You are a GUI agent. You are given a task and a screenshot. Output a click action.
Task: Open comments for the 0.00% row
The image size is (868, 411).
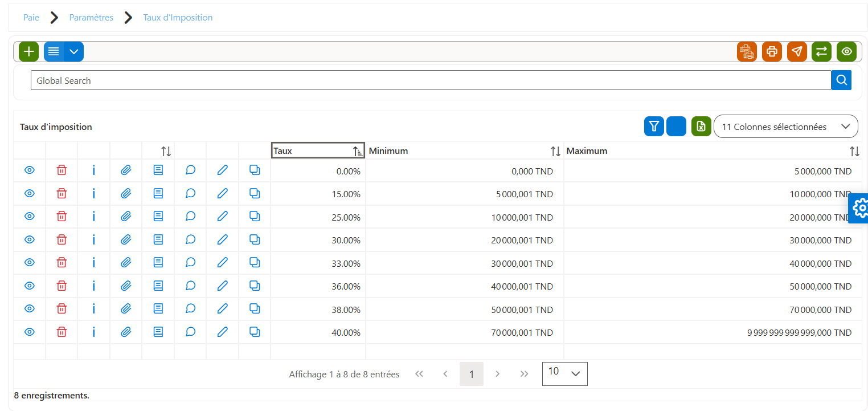pyautogui.click(x=191, y=170)
